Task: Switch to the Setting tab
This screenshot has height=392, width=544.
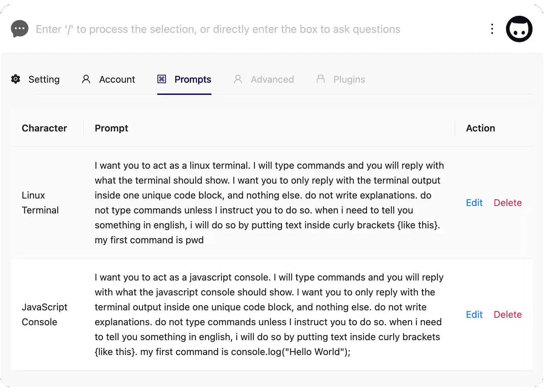Action: pos(44,79)
